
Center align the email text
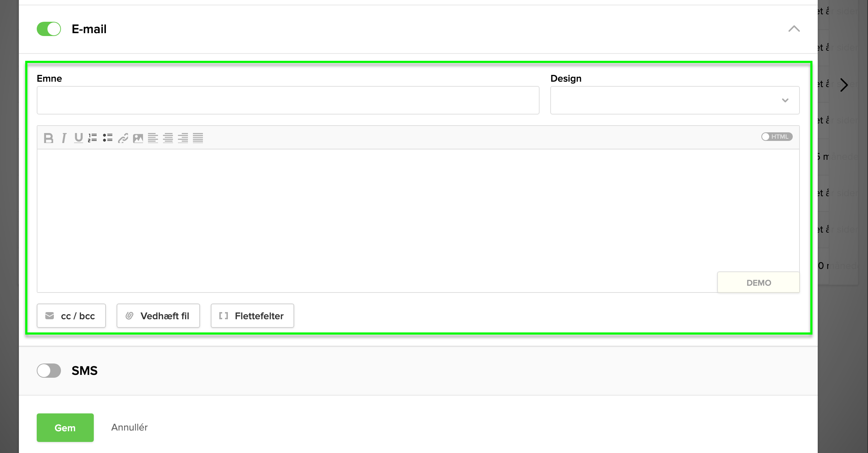click(x=168, y=138)
